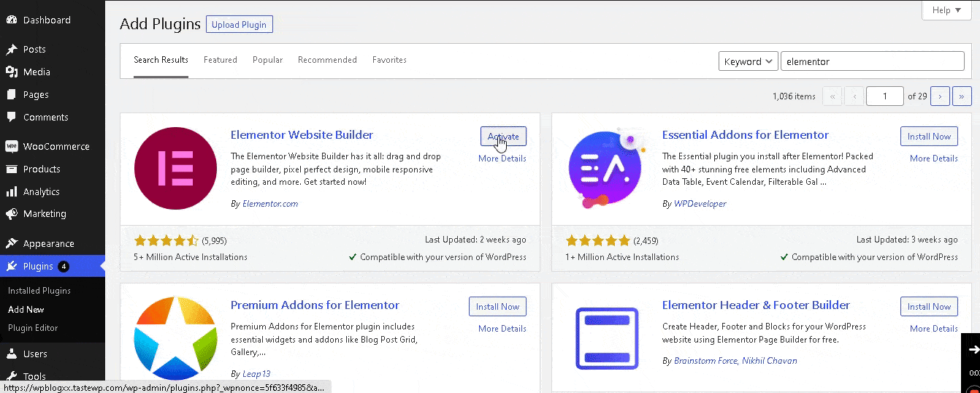Switch to Search Results tab
The width and height of the screenshot is (980, 393).
[x=161, y=60]
